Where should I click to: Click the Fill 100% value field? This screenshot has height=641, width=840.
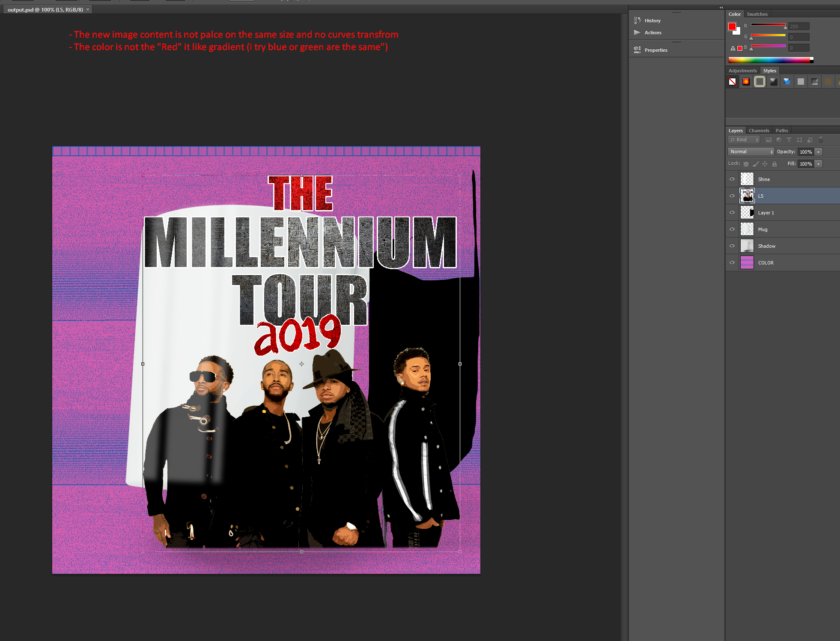point(806,164)
